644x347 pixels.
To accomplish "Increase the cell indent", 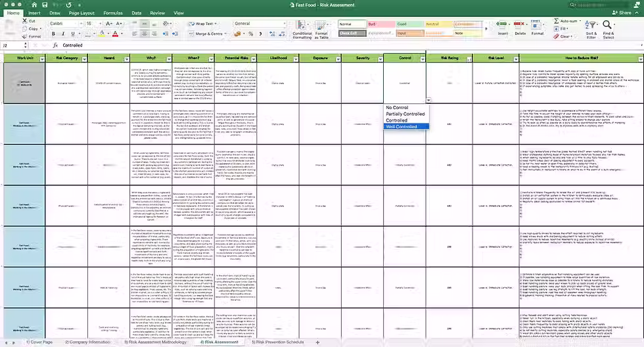I will point(175,34).
